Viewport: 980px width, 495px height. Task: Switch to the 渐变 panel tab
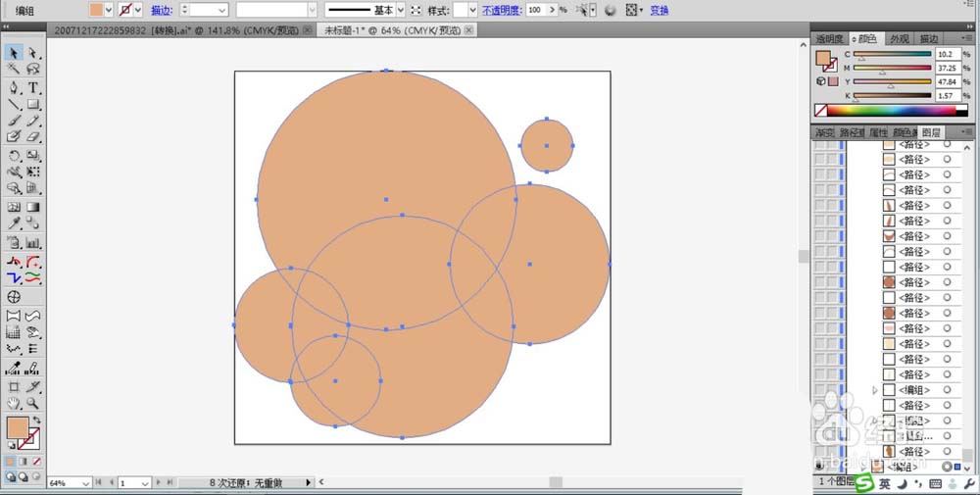(x=824, y=132)
